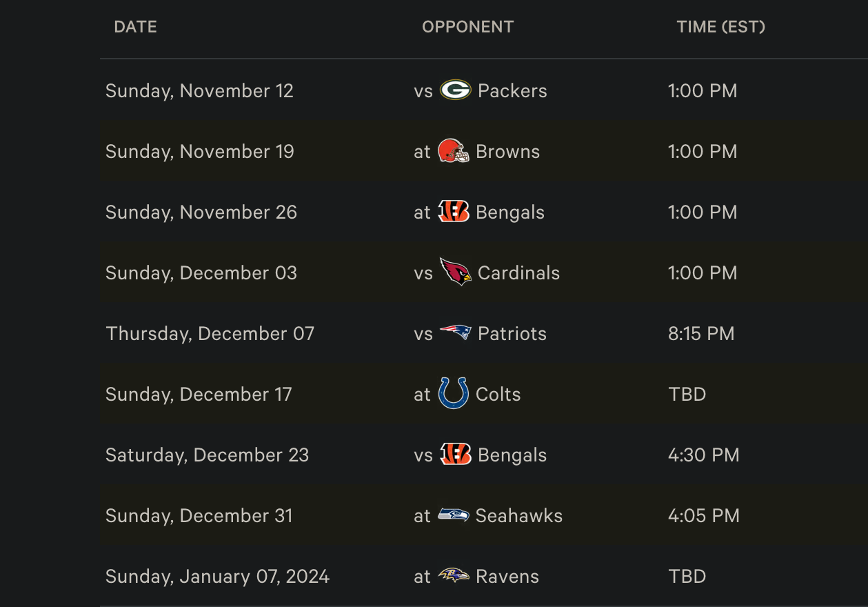The height and width of the screenshot is (607, 868).
Task: Select the TIME (EST) column header
Action: pyautogui.click(x=720, y=27)
